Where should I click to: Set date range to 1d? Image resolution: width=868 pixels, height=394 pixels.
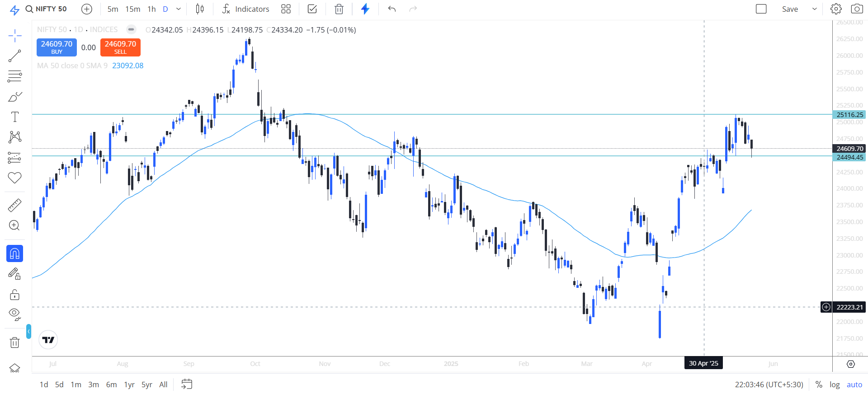click(x=44, y=385)
